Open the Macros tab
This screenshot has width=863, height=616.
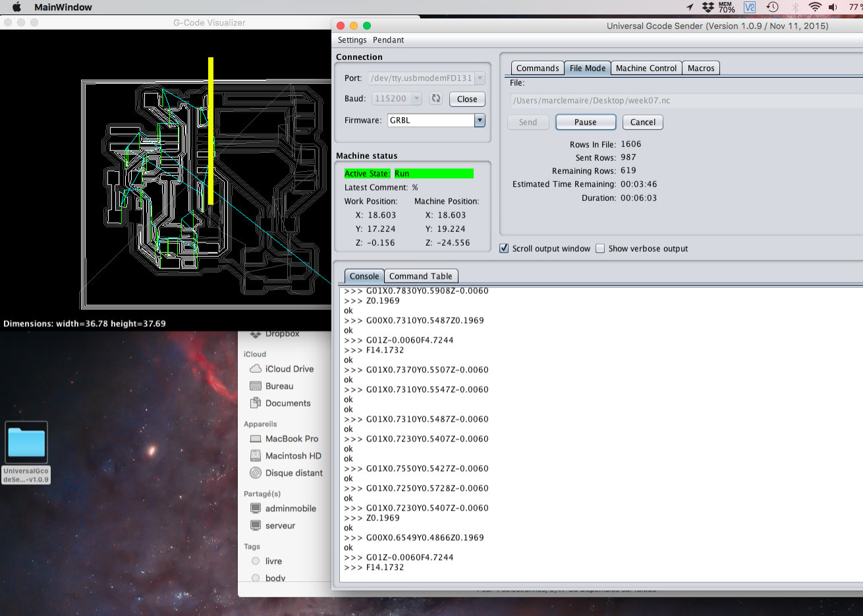tap(701, 68)
